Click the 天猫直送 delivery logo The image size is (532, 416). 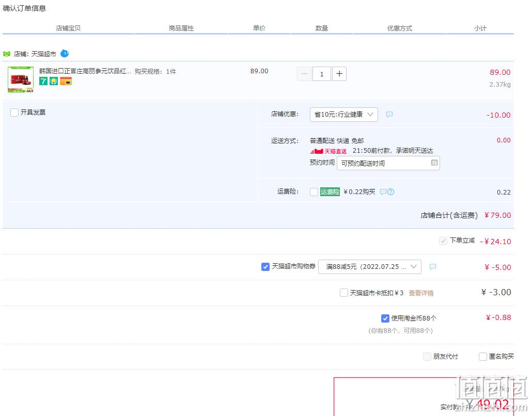[x=328, y=151]
